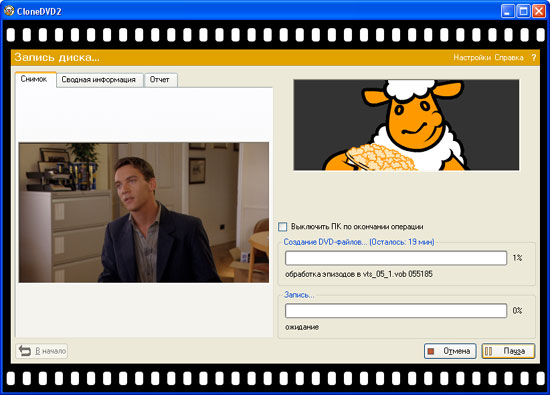Viewport: 550px width, 395px height.
Task: Enable Выключить ПК по окончании операции checkbox
Action: click(x=282, y=227)
